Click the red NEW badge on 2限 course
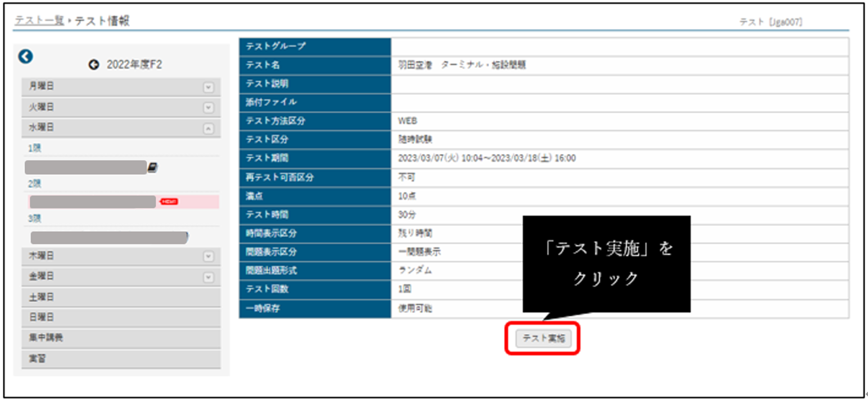The height and width of the screenshot is (400, 868). (169, 202)
